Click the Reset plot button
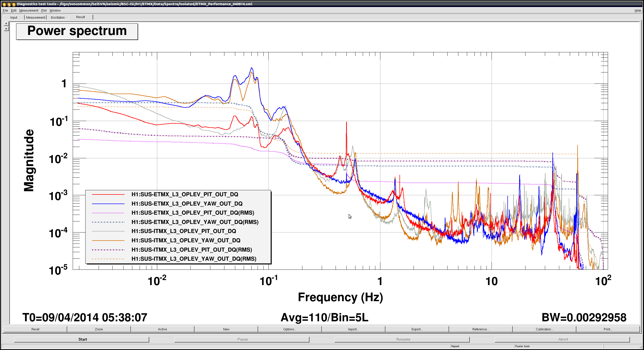Image resolution: width=644 pixels, height=350 pixels. 35,329
